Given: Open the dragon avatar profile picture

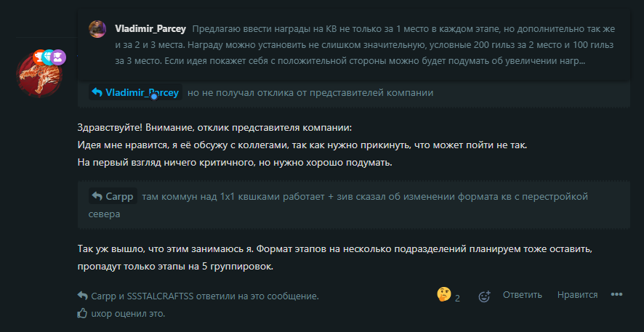Looking at the screenshot, I should click(x=39, y=76).
